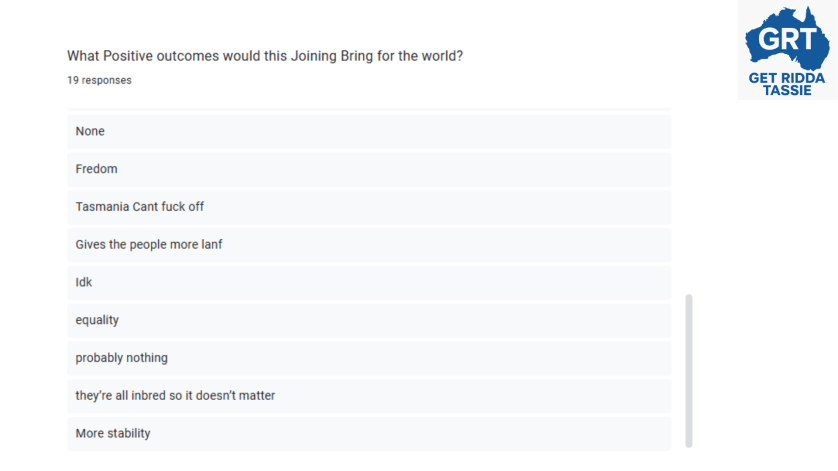Select the 'Fredom' response
The width and height of the screenshot is (838, 471).
coord(369,169)
